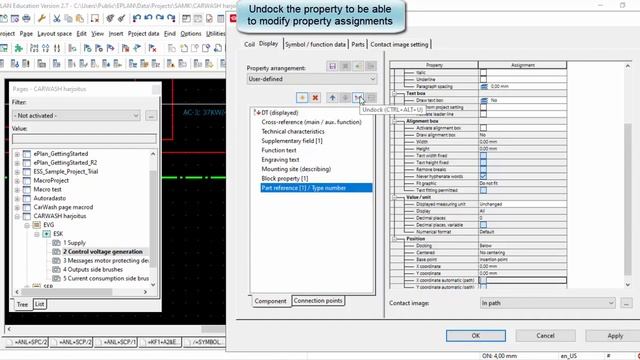
Task: Select Function text in property list
Action: pos(279,150)
